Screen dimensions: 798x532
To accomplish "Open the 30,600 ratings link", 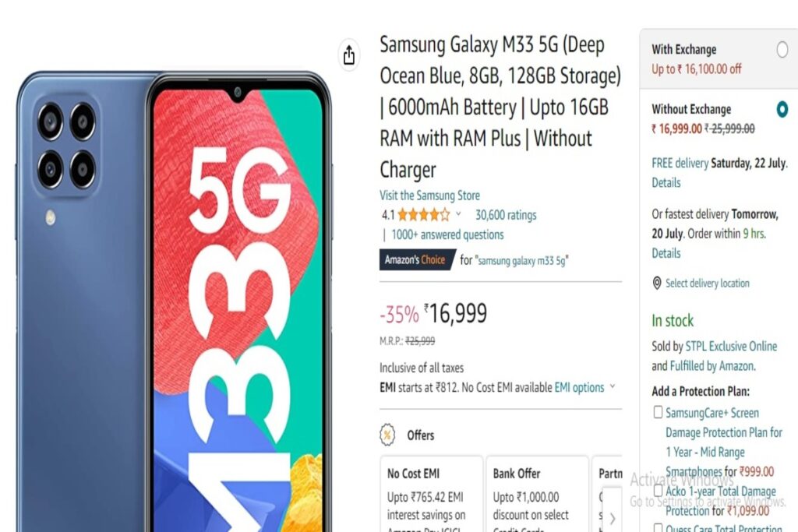I will [x=506, y=215].
